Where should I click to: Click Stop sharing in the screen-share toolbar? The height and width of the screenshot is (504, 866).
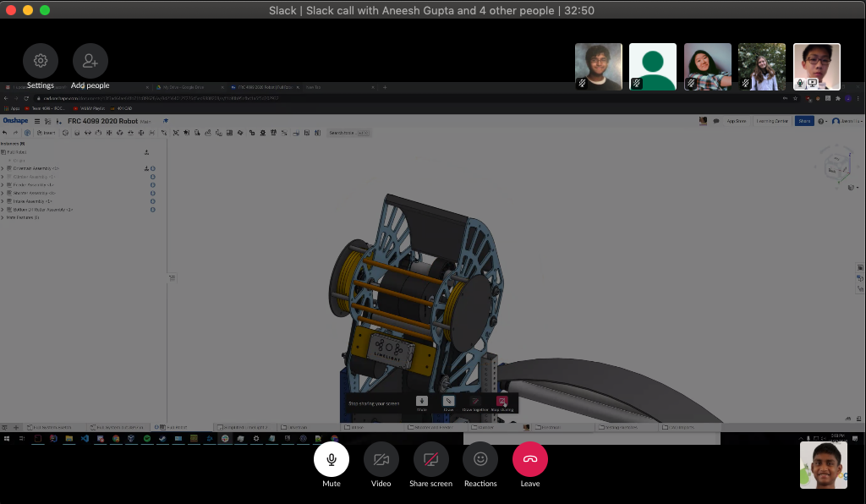(502, 403)
